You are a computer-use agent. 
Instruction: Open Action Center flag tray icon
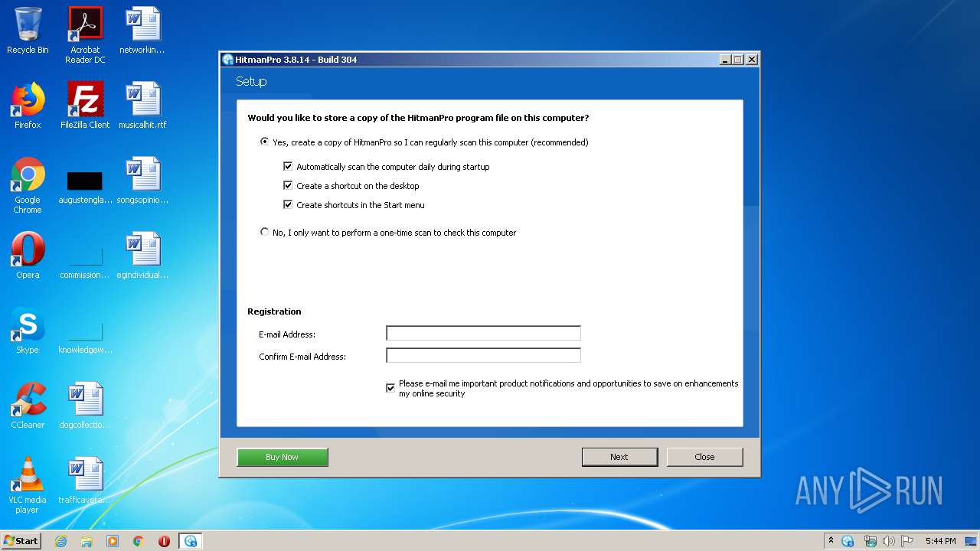point(907,541)
